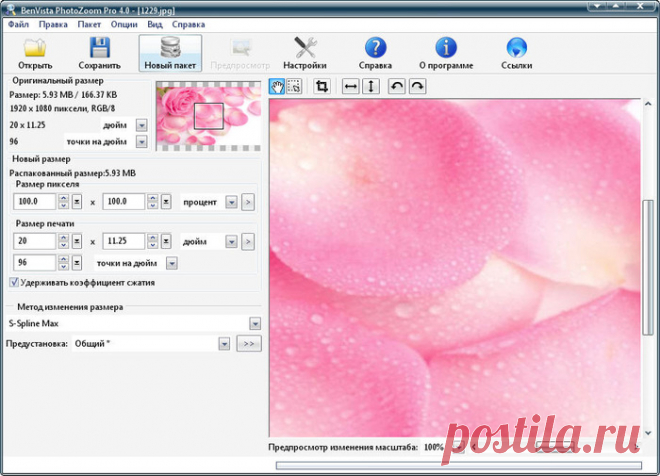
Task: Select the crop tool
Action: pyautogui.click(x=322, y=87)
